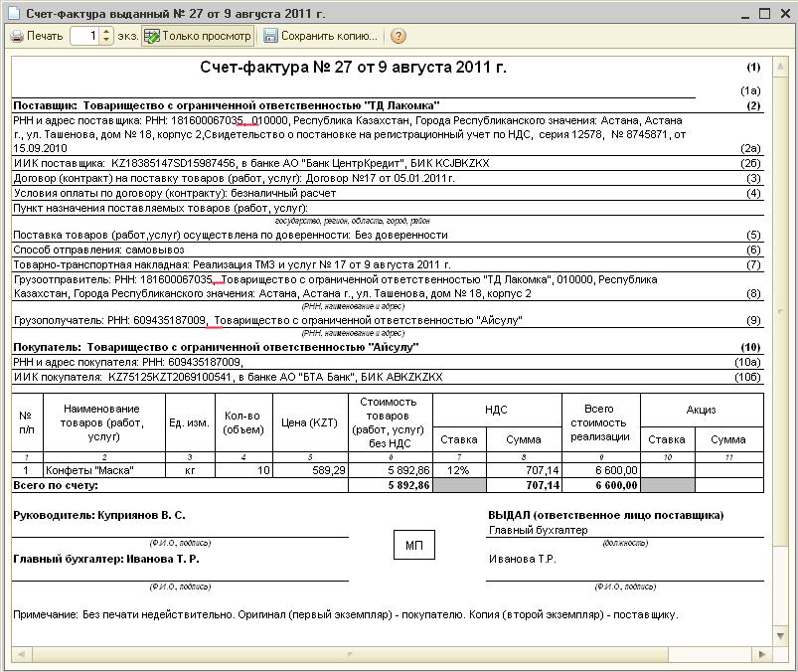Click the number of copies input field
This screenshot has width=798, height=672.
(83, 36)
